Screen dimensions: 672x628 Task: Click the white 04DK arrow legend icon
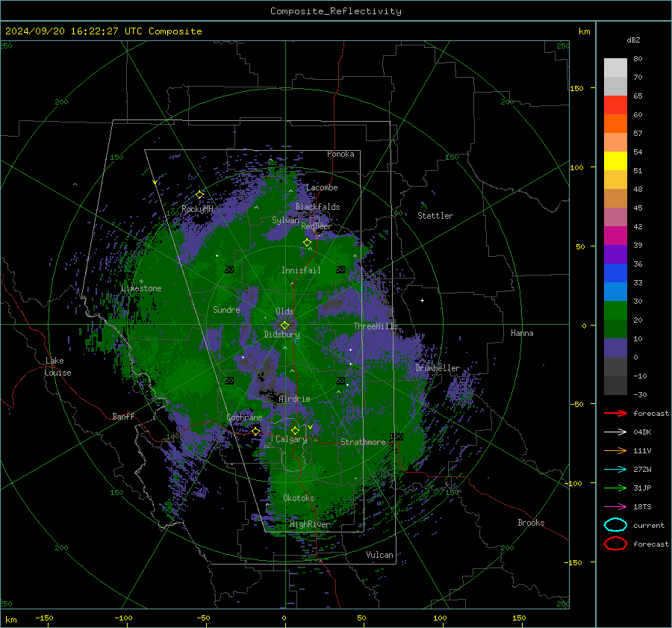[615, 432]
